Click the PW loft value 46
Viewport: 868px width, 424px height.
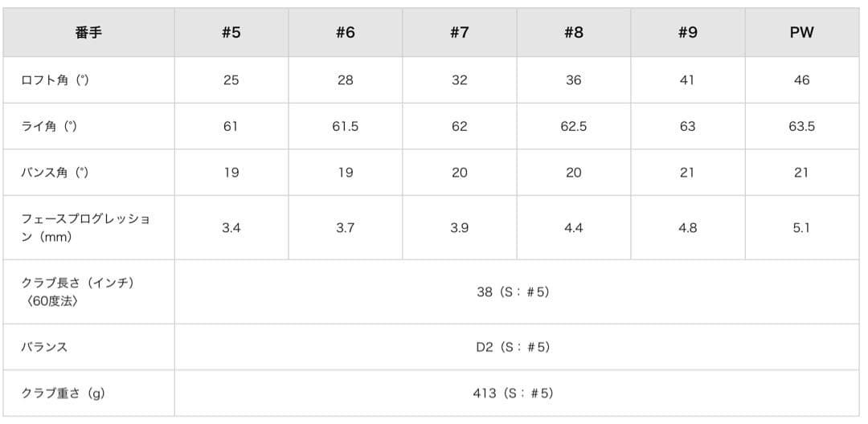[801, 80]
